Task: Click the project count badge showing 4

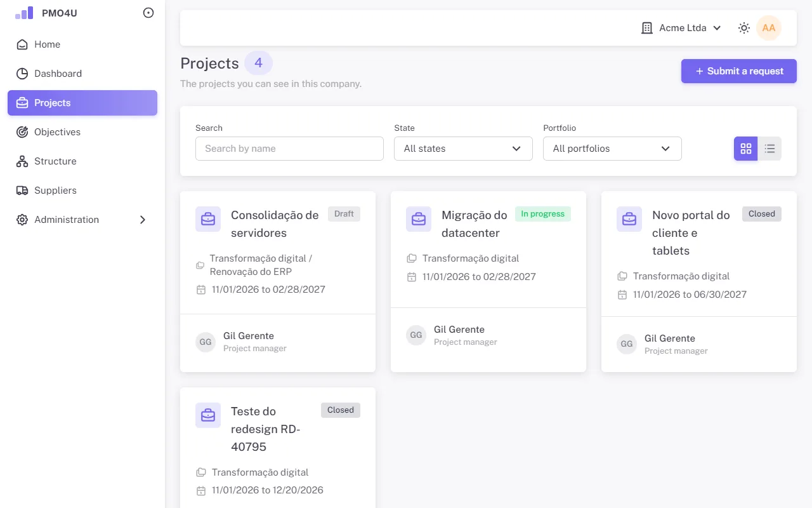Action: [258, 63]
